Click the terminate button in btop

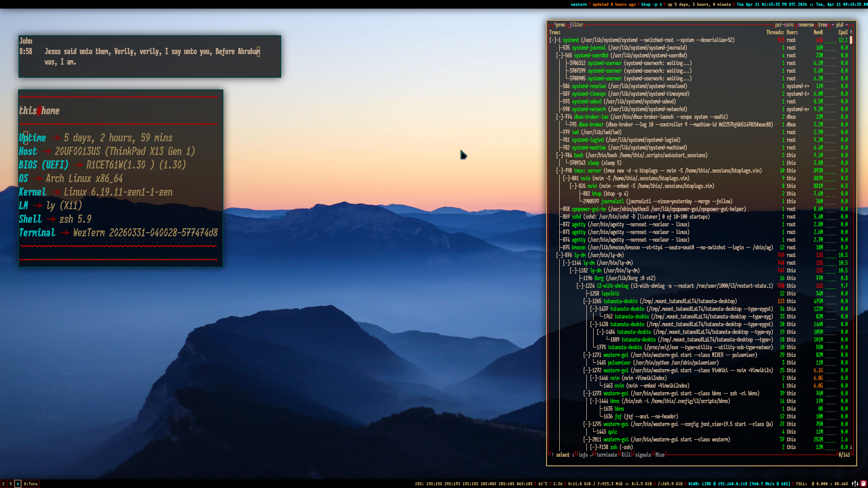tap(606, 455)
